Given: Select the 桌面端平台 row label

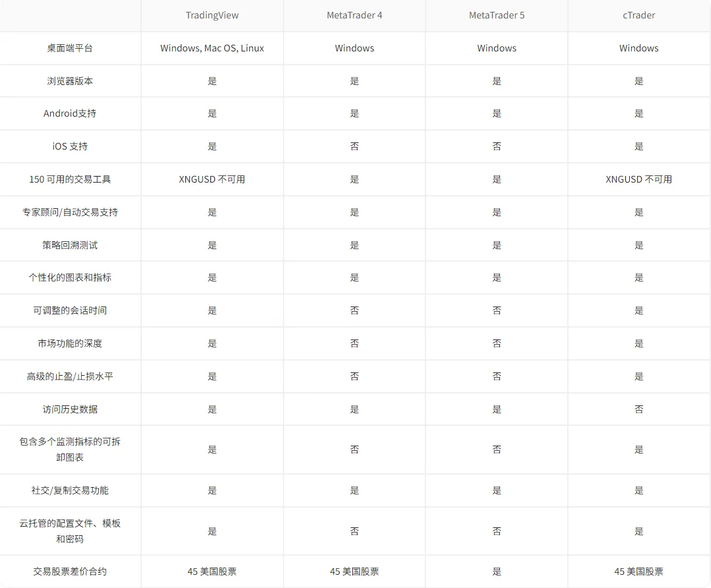Looking at the screenshot, I should click(x=70, y=48).
